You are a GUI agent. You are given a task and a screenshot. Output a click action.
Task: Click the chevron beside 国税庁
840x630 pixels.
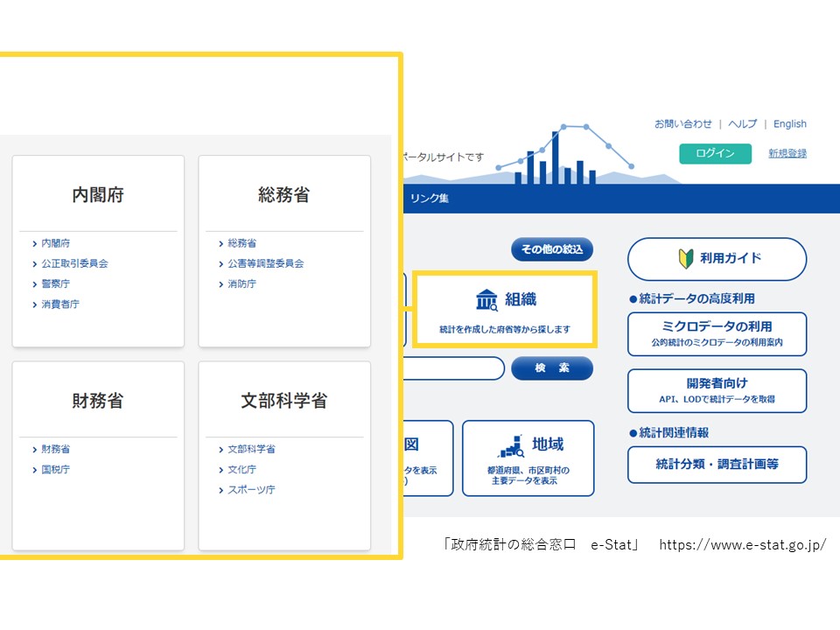point(35,470)
